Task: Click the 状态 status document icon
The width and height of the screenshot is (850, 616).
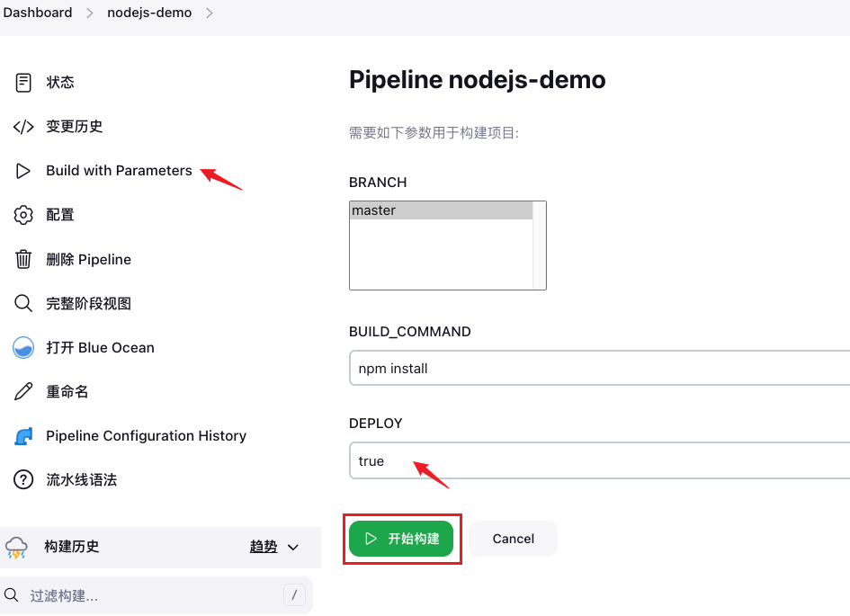Action: tap(23, 83)
